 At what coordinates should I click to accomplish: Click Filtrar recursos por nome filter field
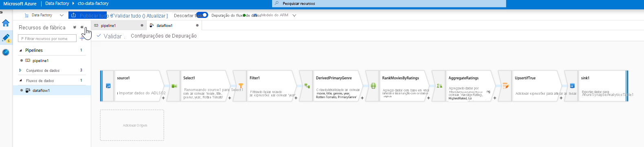pyautogui.click(x=47, y=38)
